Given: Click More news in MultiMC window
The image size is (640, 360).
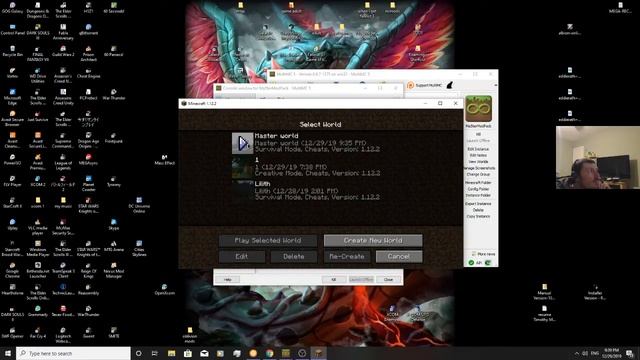Looking at the screenshot, I should pos(483,254).
